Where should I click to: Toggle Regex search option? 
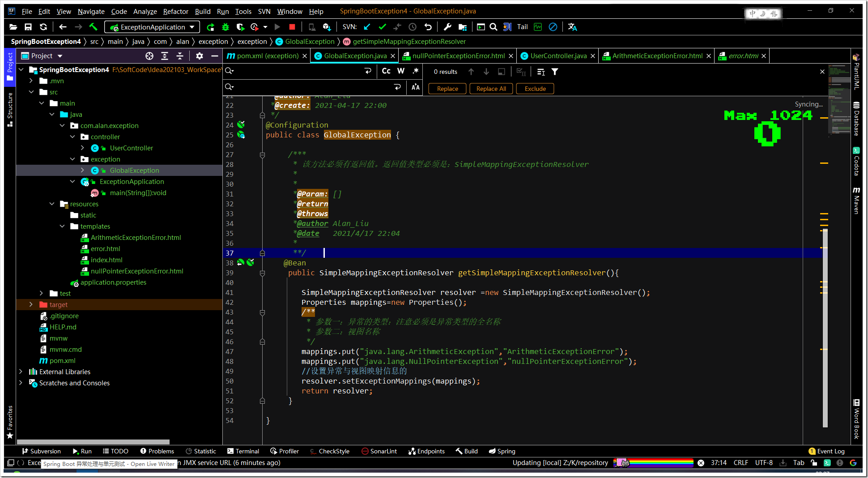[x=416, y=71]
